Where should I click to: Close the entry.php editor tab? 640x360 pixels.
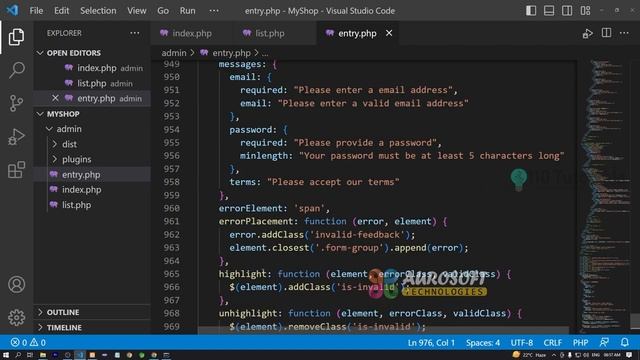pyautogui.click(x=389, y=33)
